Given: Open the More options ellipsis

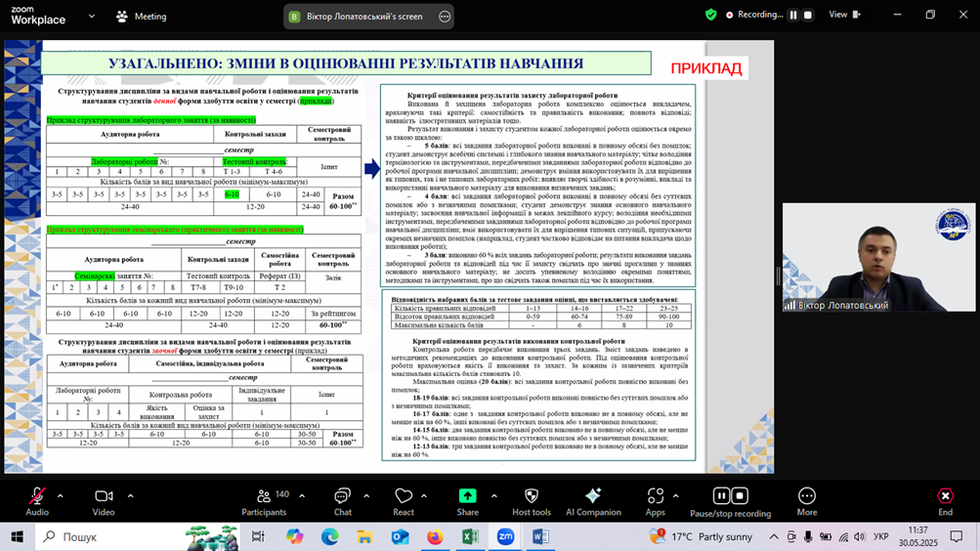Looking at the screenshot, I should [x=807, y=496].
